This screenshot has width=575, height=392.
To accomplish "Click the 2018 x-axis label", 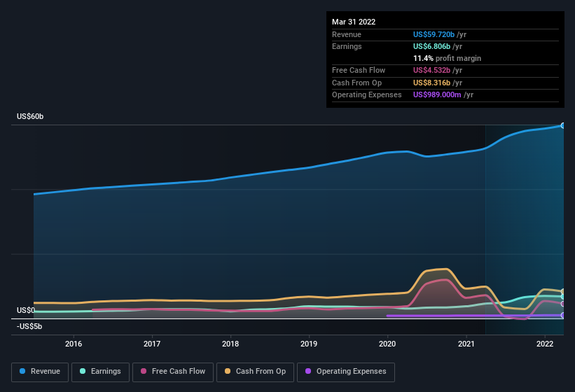I will pyautogui.click(x=230, y=344).
